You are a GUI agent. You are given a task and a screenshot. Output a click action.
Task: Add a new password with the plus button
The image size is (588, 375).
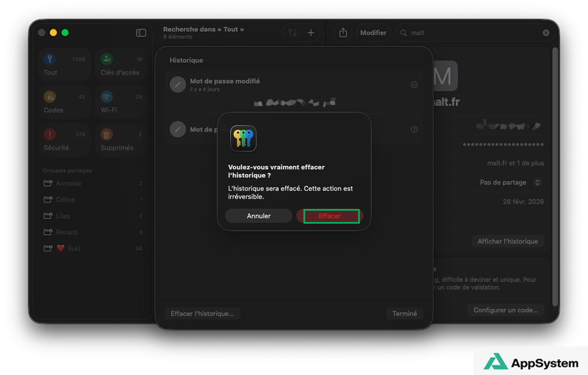pos(310,32)
